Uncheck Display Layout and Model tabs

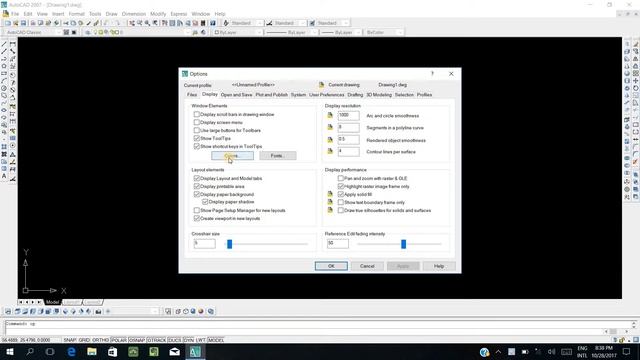[197, 178]
